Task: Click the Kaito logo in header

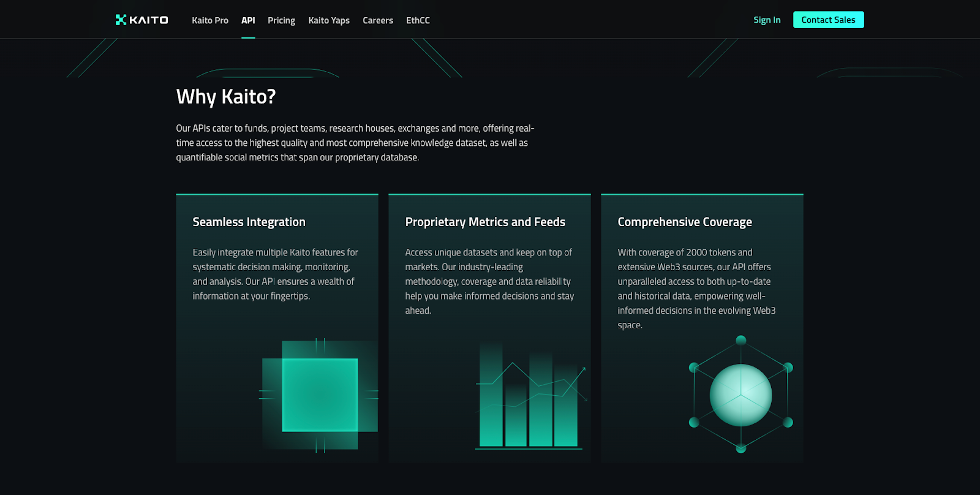Action: pos(141,20)
